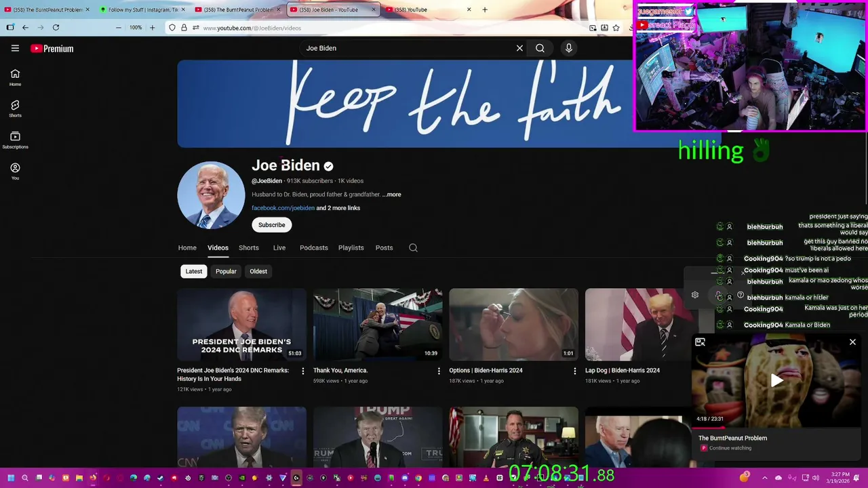Open the Podcasts tab
868x488 pixels.
[x=314, y=248]
